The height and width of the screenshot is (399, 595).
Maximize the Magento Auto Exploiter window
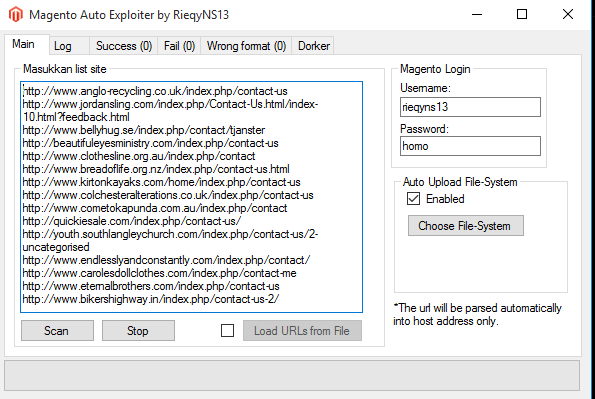pos(522,14)
